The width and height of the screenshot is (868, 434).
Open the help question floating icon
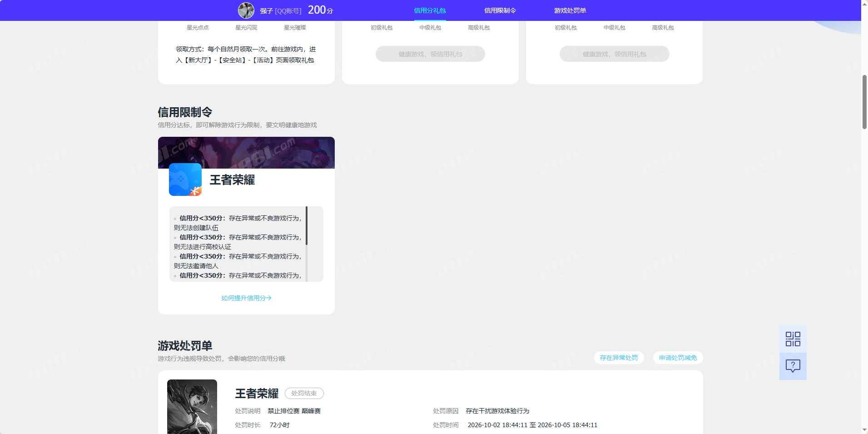[793, 366]
